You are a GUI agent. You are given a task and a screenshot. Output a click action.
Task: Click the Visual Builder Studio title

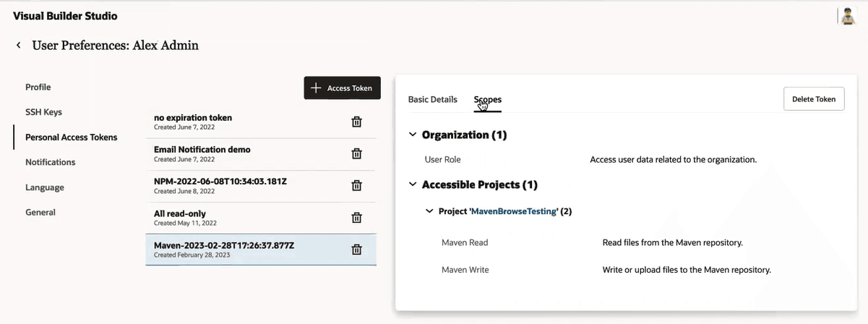[65, 16]
